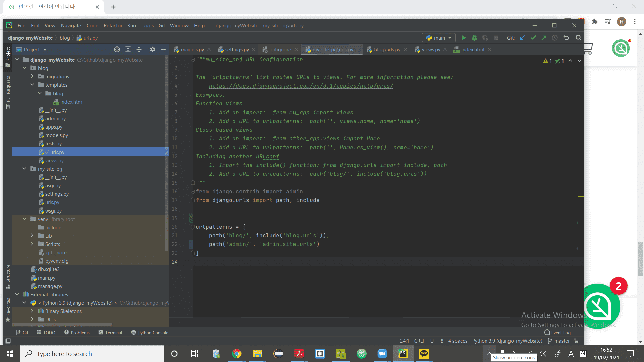Change UTF-8 file encoding setting
Screen dimensions: 644x362
point(437,341)
